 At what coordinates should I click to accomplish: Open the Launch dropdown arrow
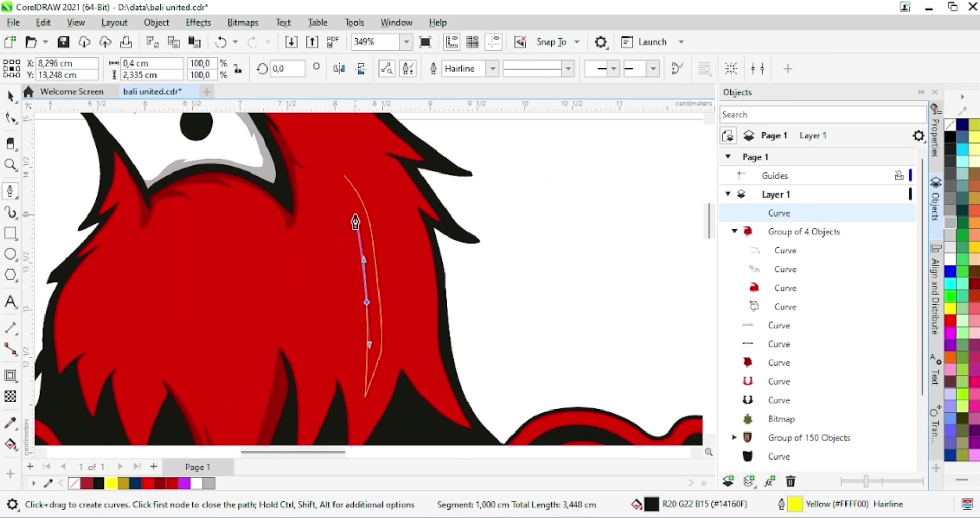[681, 42]
